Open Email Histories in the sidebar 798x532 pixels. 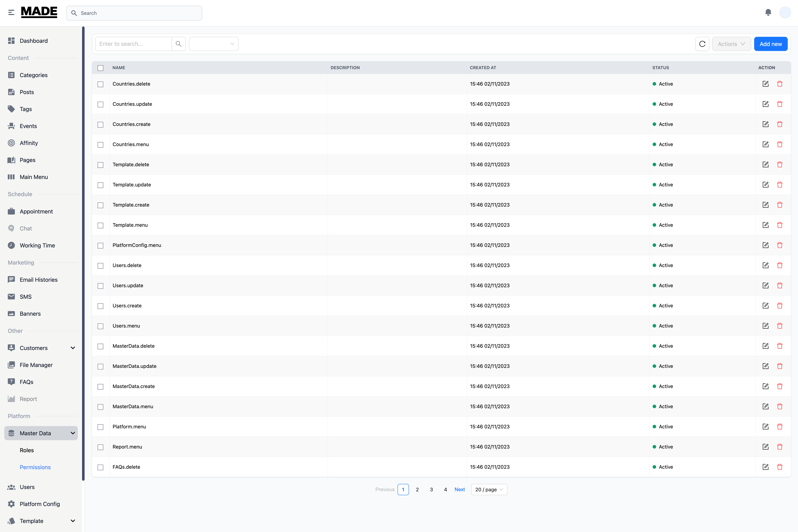(x=41, y=280)
